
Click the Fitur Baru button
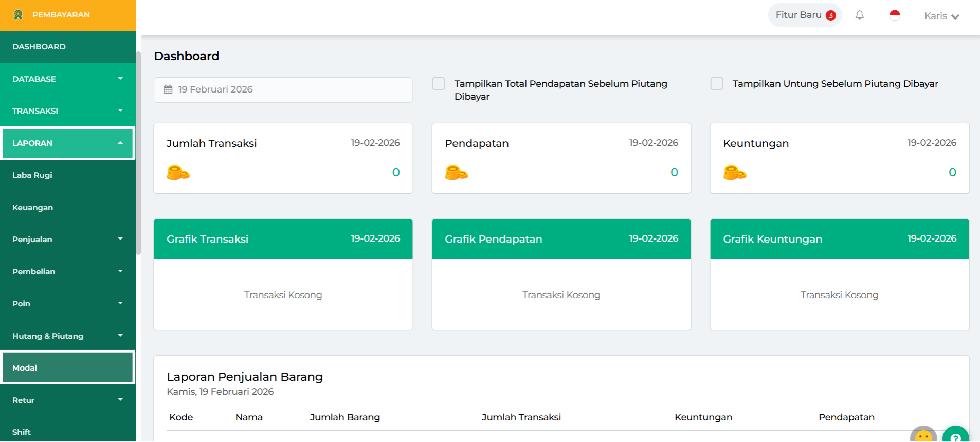[x=805, y=15]
